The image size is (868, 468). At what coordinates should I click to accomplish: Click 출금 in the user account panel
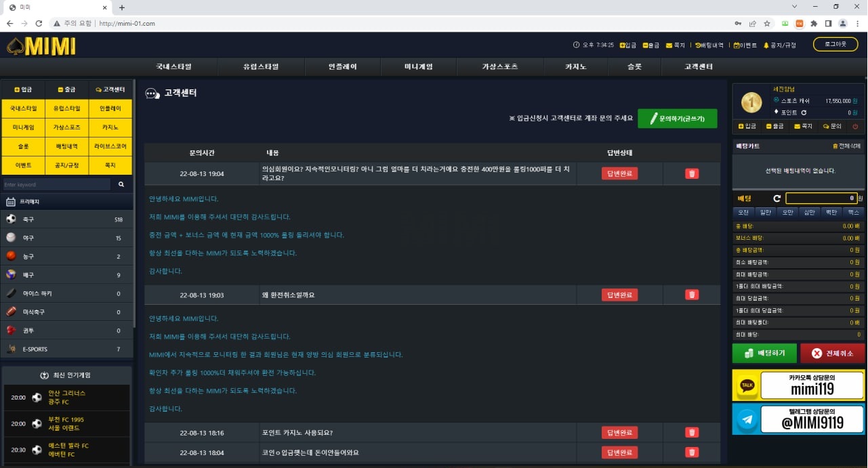[776, 126]
